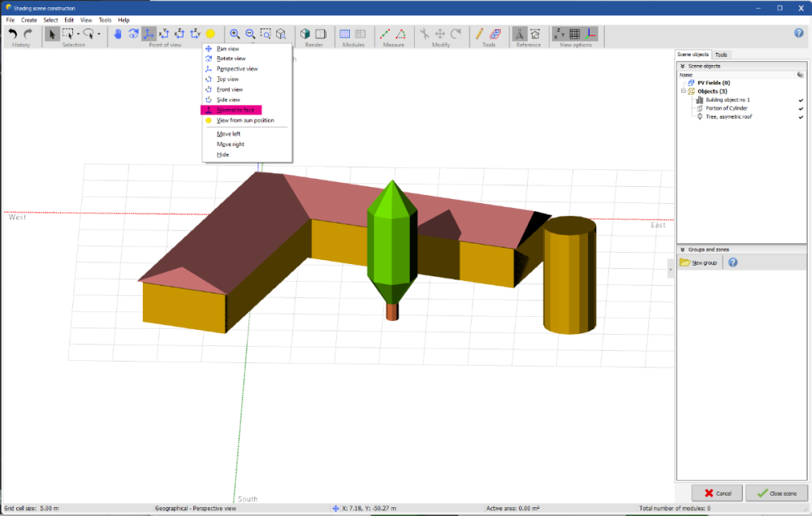This screenshot has height=516, width=812.
Task: Switch to the Tools tab
Action: coord(721,54)
